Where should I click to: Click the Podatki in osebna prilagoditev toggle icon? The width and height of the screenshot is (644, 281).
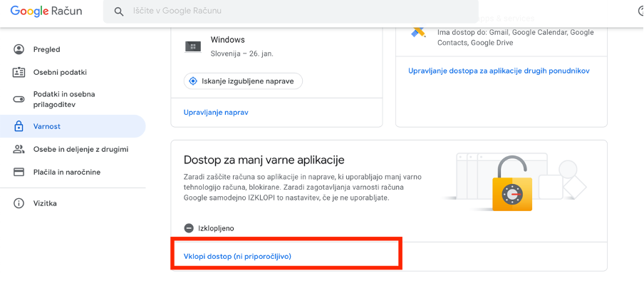(x=19, y=99)
